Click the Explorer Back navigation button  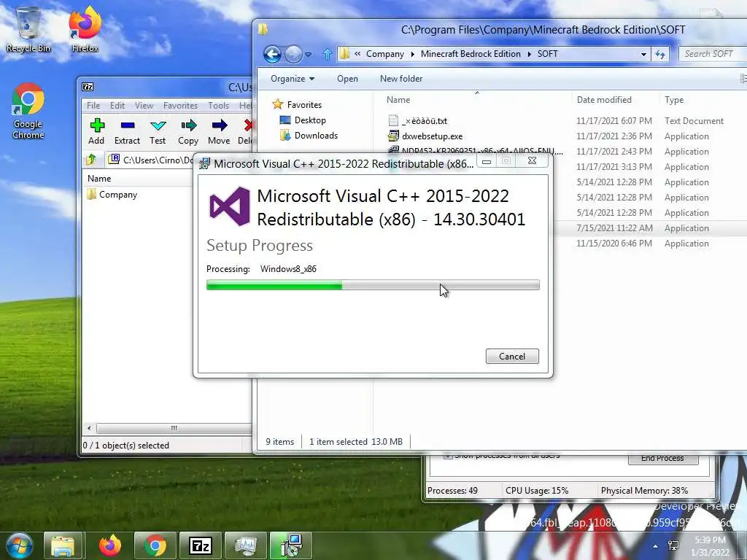(273, 54)
